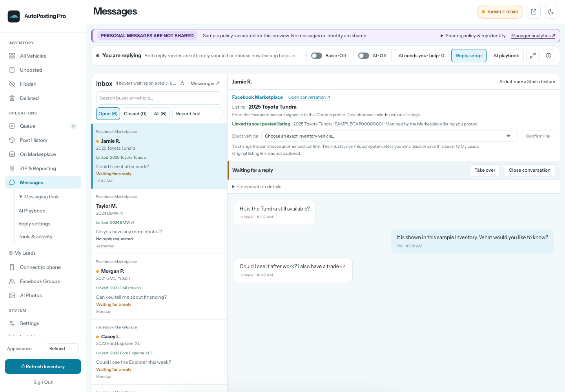Image resolution: width=565 pixels, height=392 pixels.
Task: Click the Take over button
Action: (x=485, y=170)
